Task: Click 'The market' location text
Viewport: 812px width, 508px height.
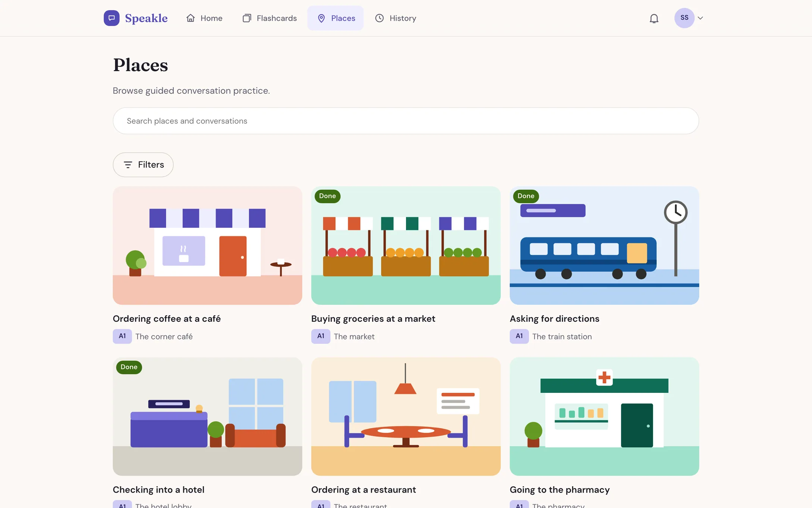Action: click(354, 336)
